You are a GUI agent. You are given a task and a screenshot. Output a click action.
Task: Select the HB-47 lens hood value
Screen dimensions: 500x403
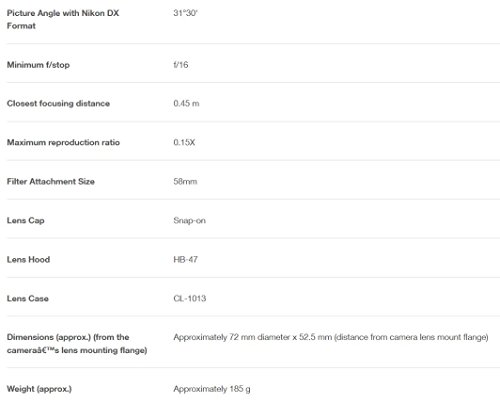186,259
